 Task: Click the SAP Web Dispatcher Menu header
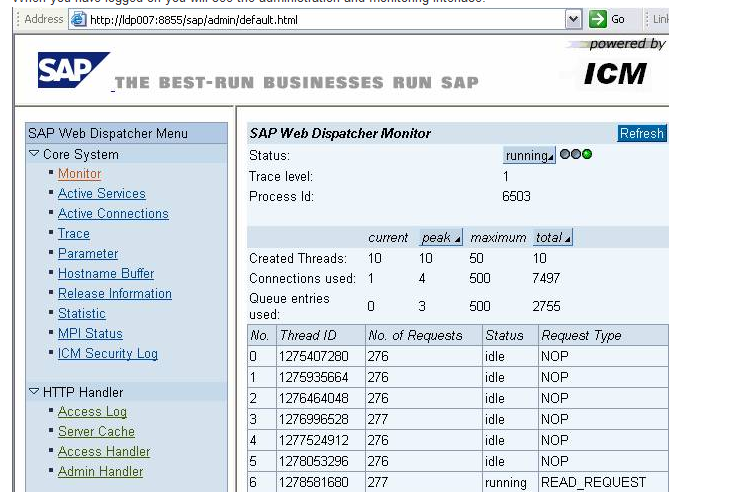pyautogui.click(x=127, y=134)
